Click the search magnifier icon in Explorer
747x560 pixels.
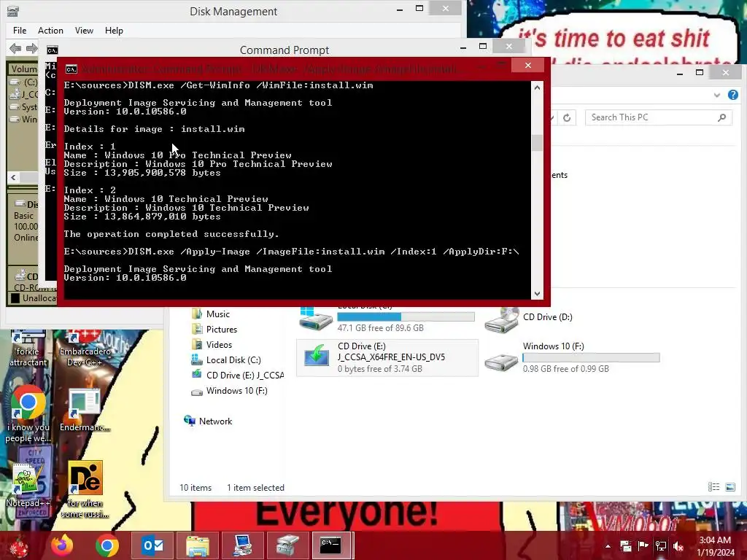(721, 117)
